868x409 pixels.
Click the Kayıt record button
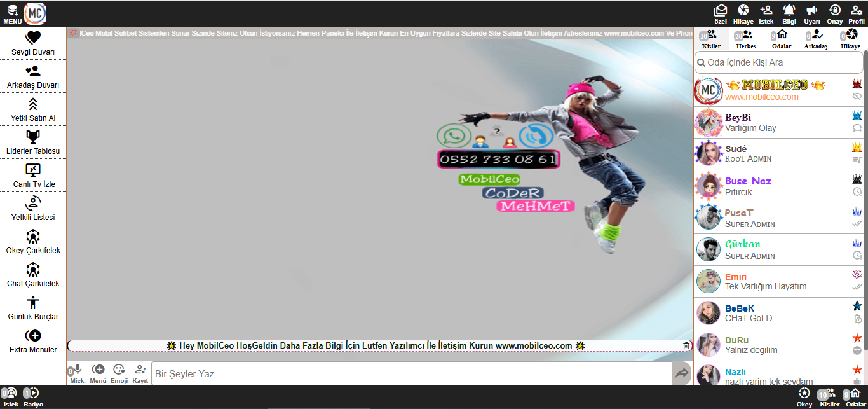[140, 373]
